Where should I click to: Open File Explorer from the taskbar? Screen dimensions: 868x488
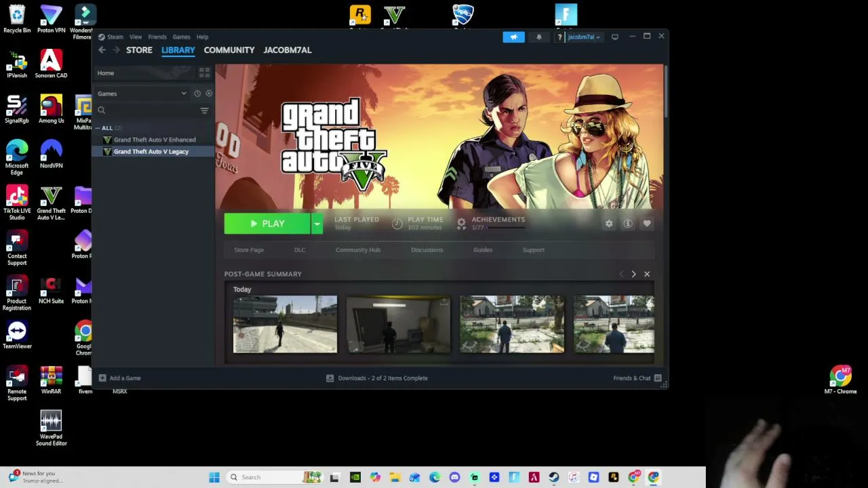click(x=395, y=477)
